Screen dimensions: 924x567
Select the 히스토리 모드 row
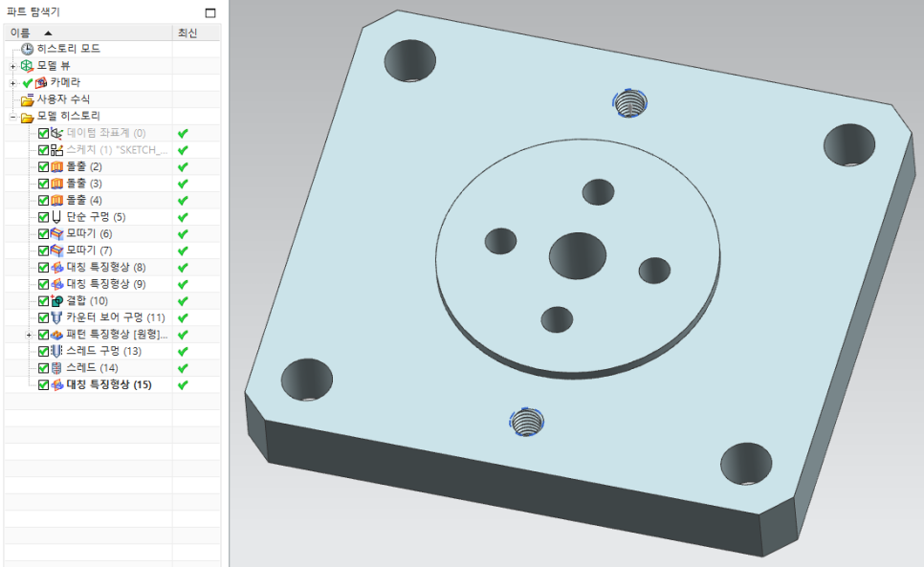coord(112,49)
